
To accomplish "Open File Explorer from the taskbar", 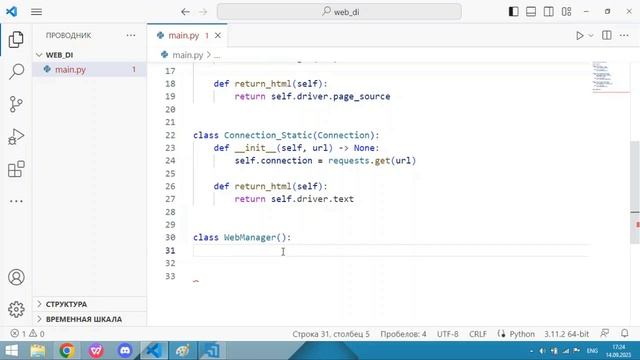I will click(38, 351).
